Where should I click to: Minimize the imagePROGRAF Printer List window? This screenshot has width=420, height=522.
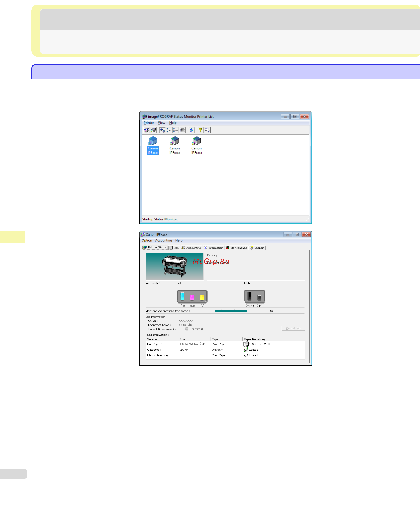pos(285,116)
